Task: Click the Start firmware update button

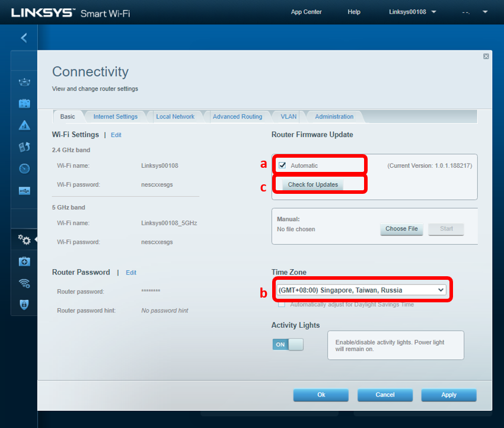Action: [446, 229]
